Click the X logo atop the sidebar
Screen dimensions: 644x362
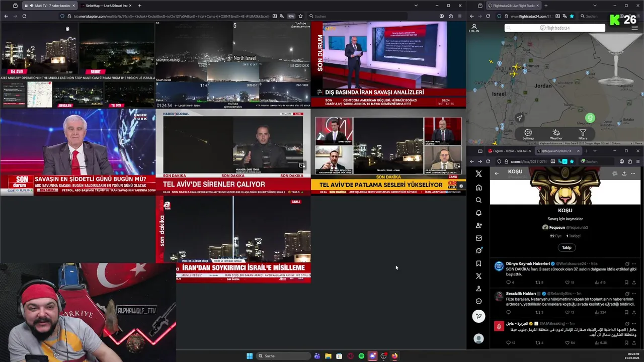coord(478,173)
